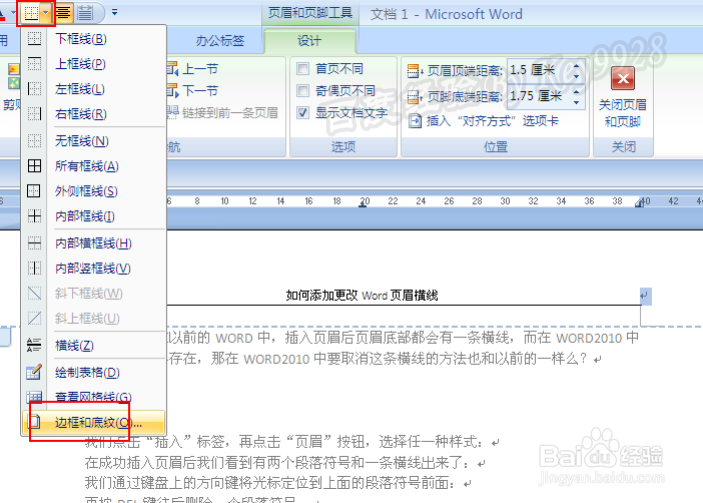Uncheck 显示文档文字 checkbox
The width and height of the screenshot is (703, 503).
pyautogui.click(x=303, y=112)
